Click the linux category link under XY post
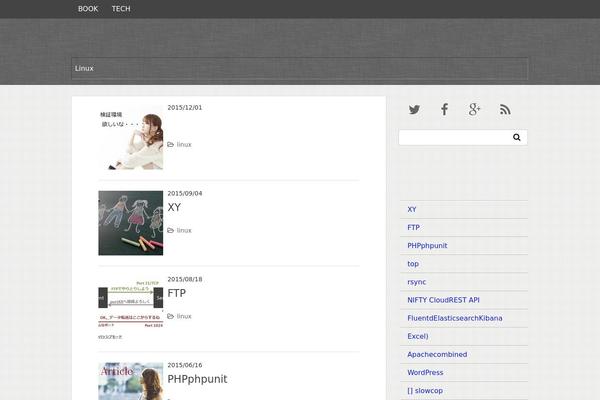The width and height of the screenshot is (600, 400). click(x=184, y=230)
